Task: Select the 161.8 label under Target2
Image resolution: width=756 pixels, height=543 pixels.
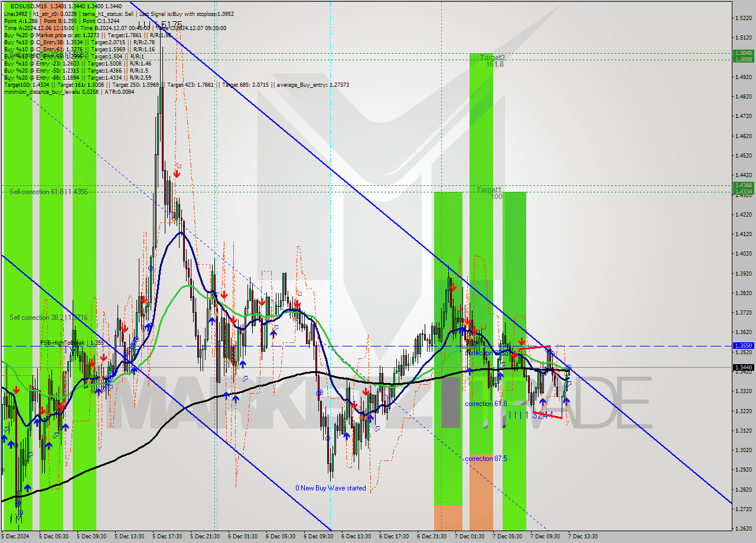Action: click(495, 64)
